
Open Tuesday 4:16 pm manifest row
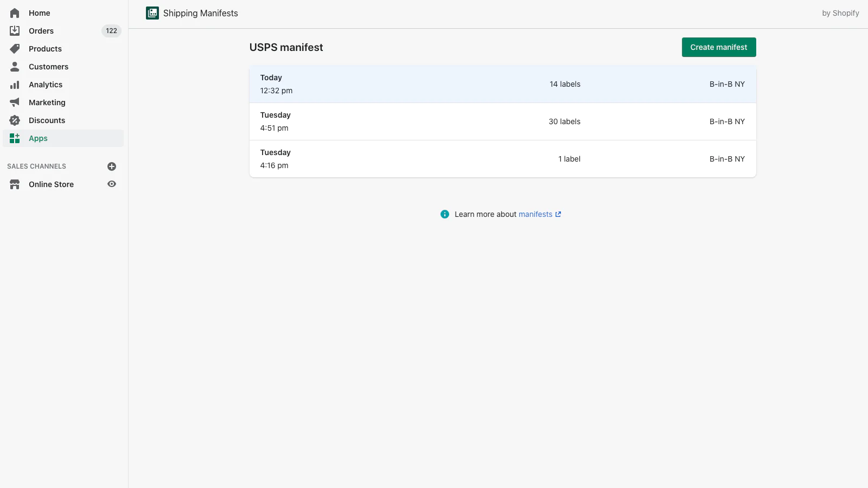tap(503, 159)
